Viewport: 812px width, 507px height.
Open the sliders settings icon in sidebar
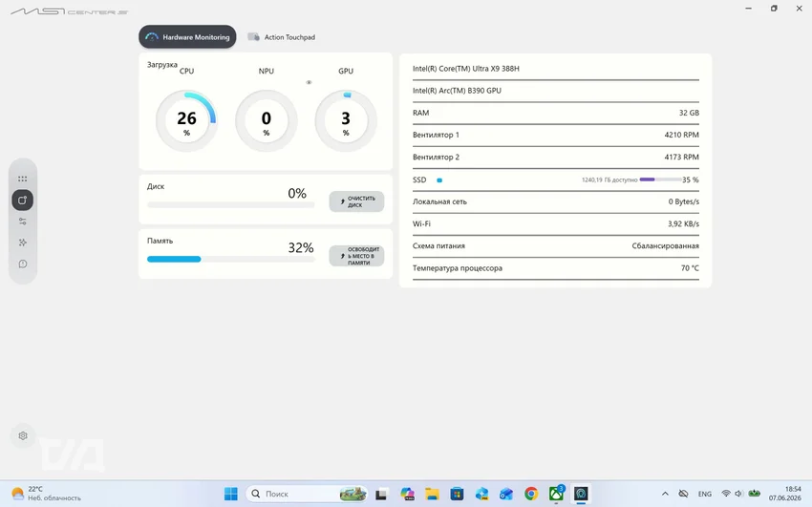(x=22, y=222)
